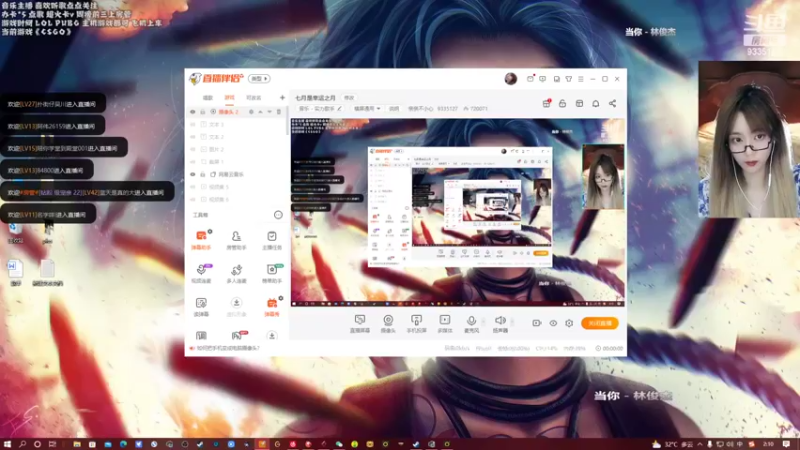Image resolution: width=800 pixels, height=450 pixels.
Task: Click the 修改 button beside stream title
Action: point(349,97)
